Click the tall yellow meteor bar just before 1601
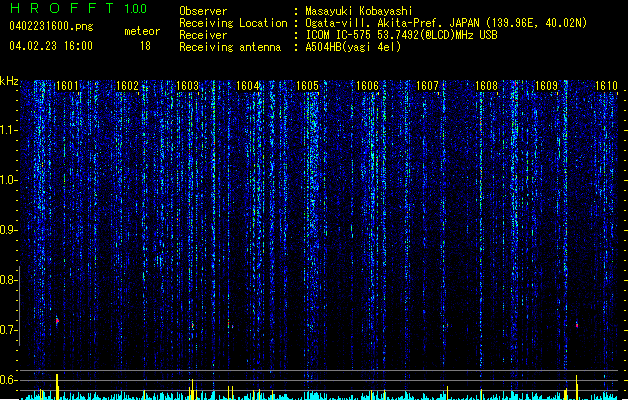The width and height of the screenshot is (629, 400). pyautogui.click(x=57, y=386)
